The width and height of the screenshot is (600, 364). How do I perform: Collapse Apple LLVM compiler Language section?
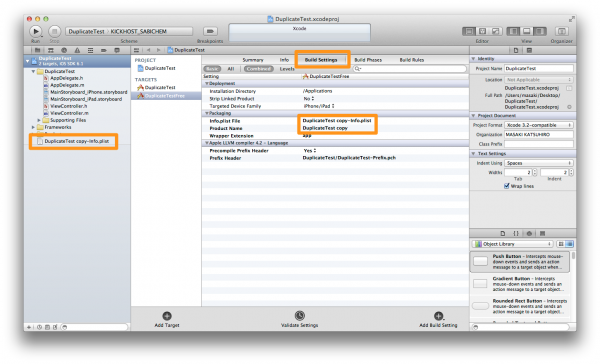click(207, 143)
